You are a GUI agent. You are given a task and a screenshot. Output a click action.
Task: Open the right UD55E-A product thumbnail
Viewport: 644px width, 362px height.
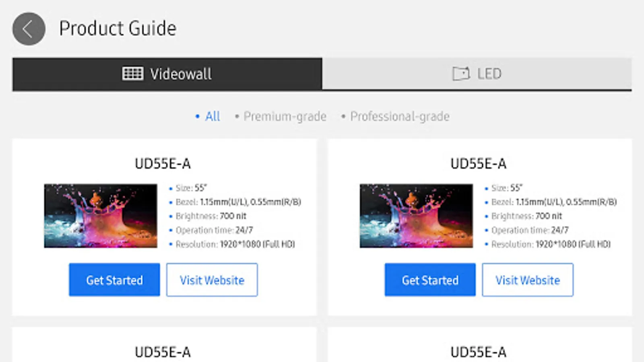[x=416, y=216]
